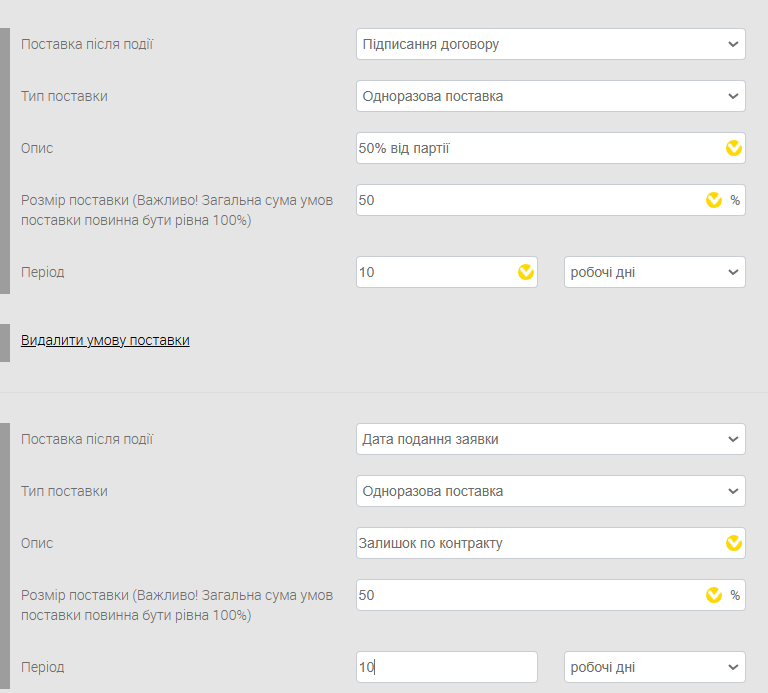Click the % sign beside the delivery size under 'Залишок по контракту'
The height and width of the screenshot is (693, 768).
click(735, 595)
